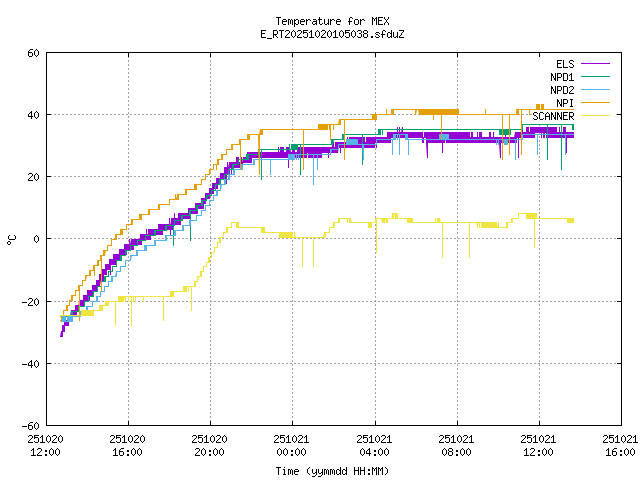640x480 pixels.
Task: Click the ELS legend label
Action: click(564, 64)
